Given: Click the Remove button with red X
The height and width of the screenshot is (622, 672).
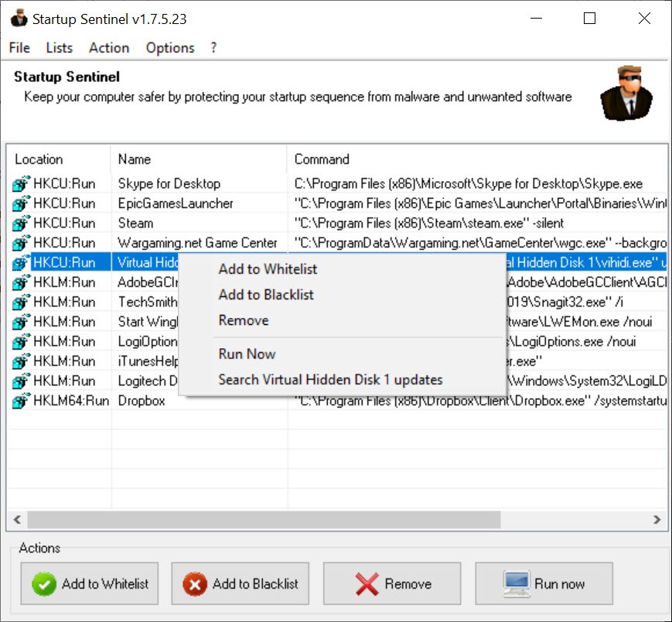Looking at the screenshot, I should [392, 583].
